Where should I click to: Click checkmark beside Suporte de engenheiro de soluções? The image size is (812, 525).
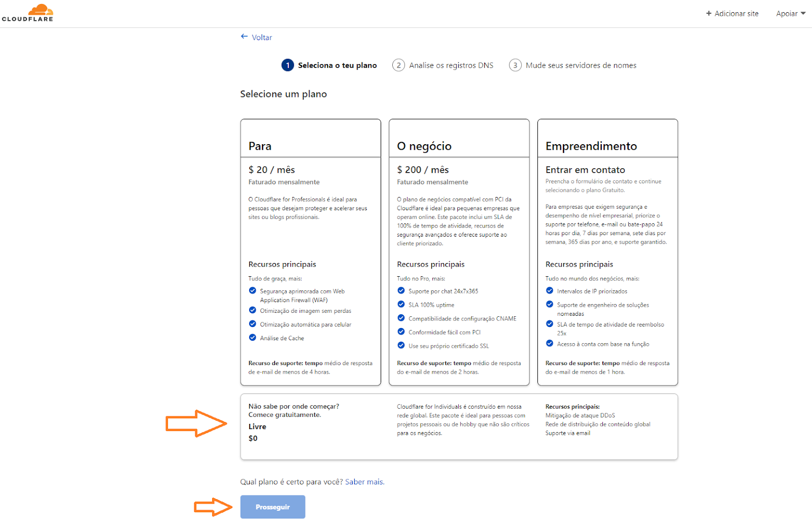tap(550, 304)
